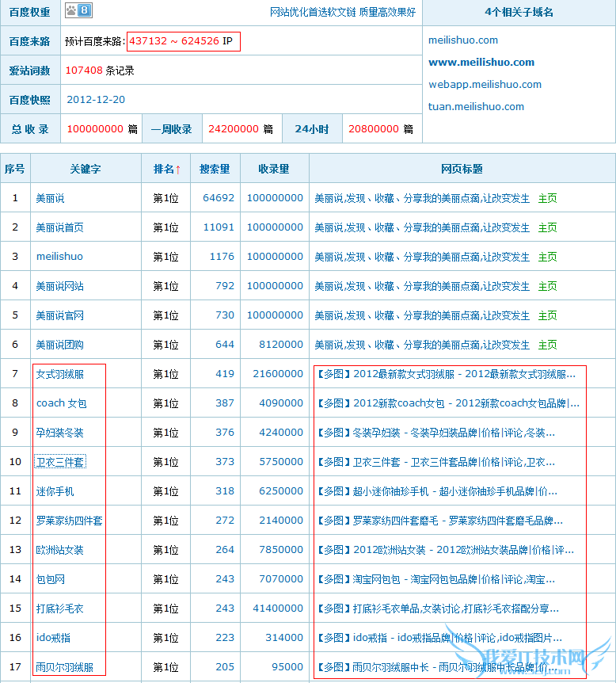Screen dimensions: 616x683
Task: Open keyword link 迷你手机
Action: pyautogui.click(x=55, y=491)
